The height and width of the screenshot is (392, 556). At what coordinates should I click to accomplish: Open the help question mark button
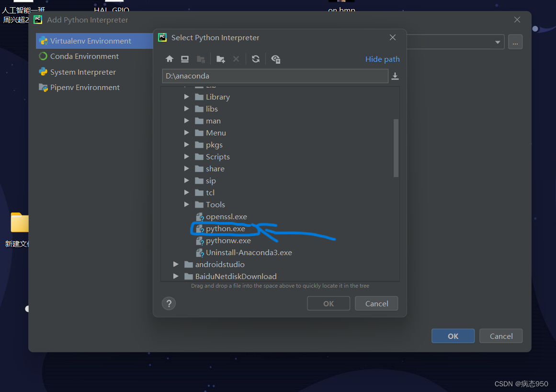coord(169,303)
